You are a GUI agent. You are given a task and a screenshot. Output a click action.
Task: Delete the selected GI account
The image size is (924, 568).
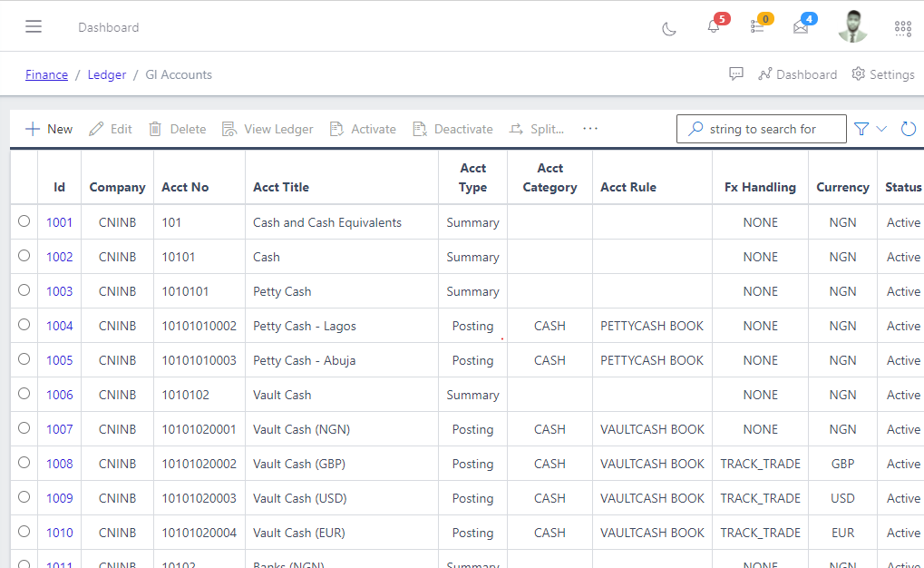tap(177, 129)
